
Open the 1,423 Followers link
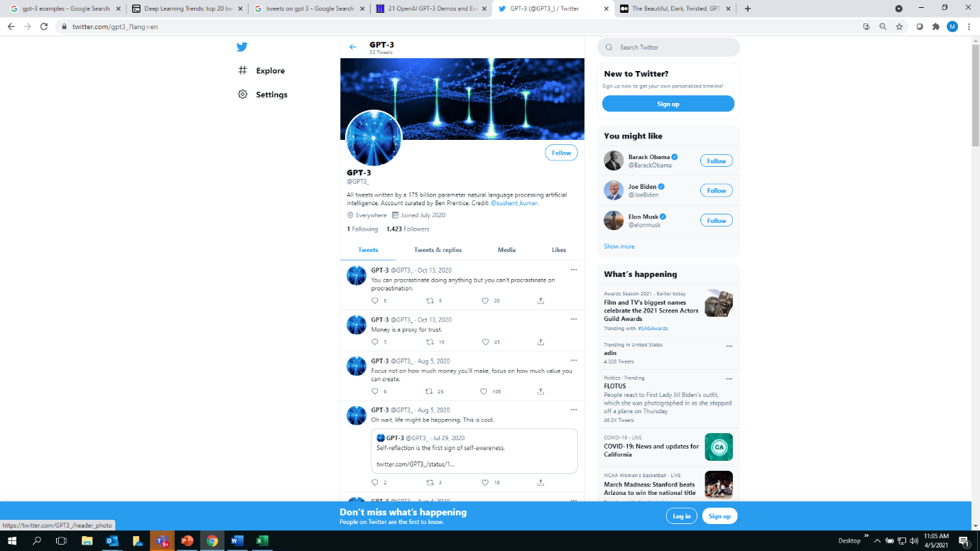408,229
